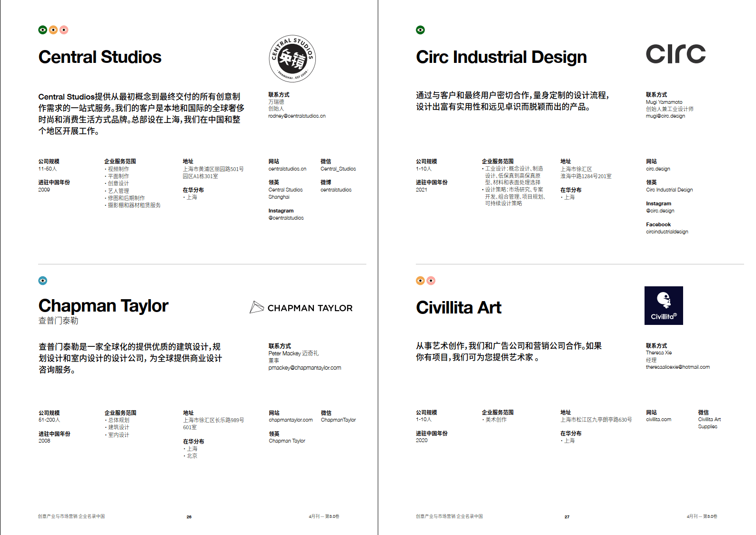Click the company size value 51-200人
This screenshot has height=535, width=756.
click(50, 420)
